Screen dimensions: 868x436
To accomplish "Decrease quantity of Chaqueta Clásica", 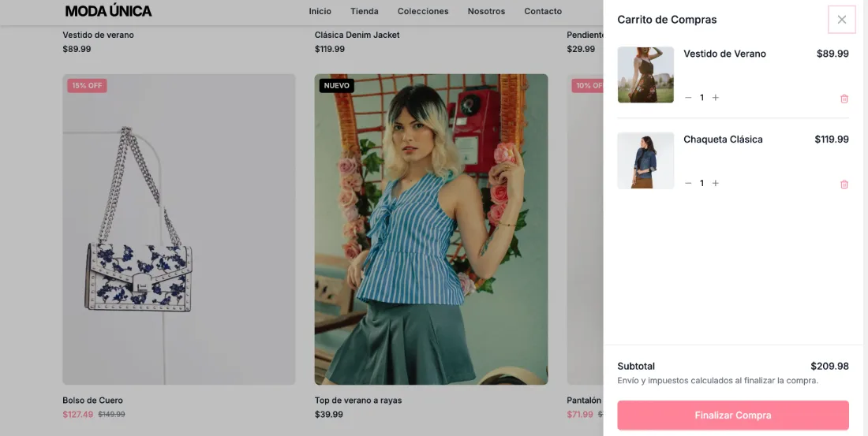I will (688, 183).
